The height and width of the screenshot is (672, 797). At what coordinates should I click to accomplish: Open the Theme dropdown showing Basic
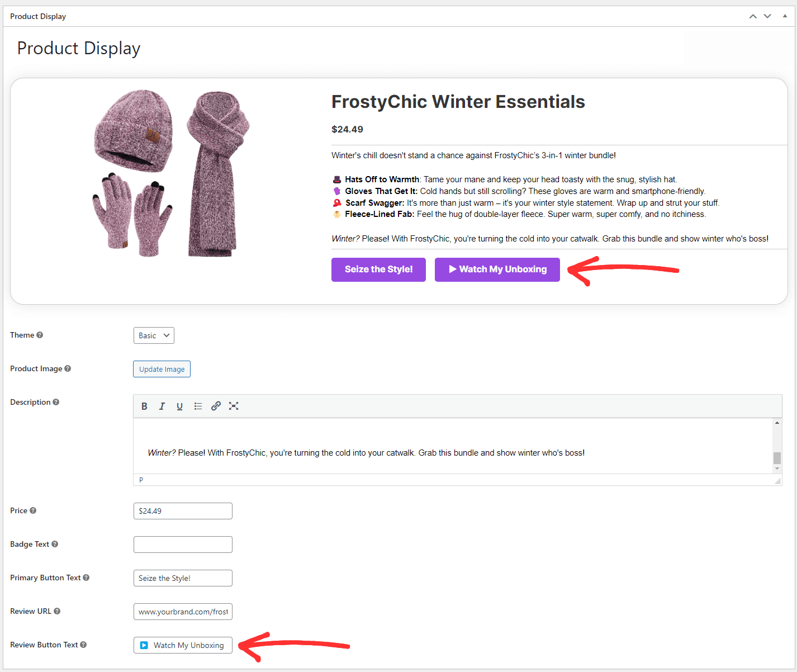click(x=154, y=335)
